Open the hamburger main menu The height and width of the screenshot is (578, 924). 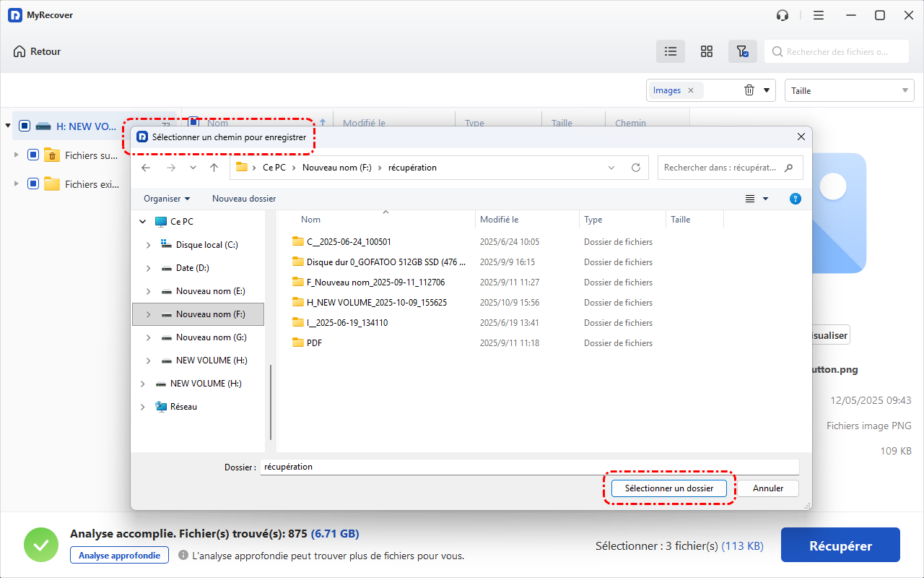(819, 15)
